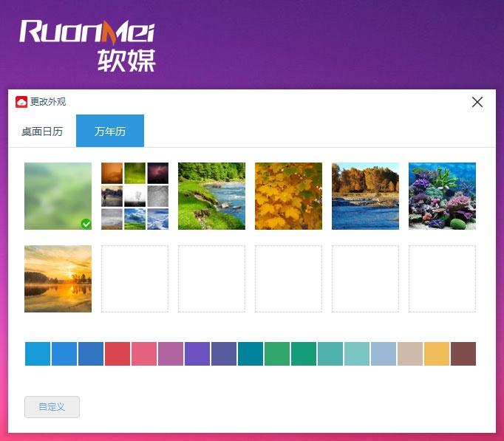The height and width of the screenshot is (441, 504).
Task: Pick the coral reef thumbnail
Action: coord(442,196)
